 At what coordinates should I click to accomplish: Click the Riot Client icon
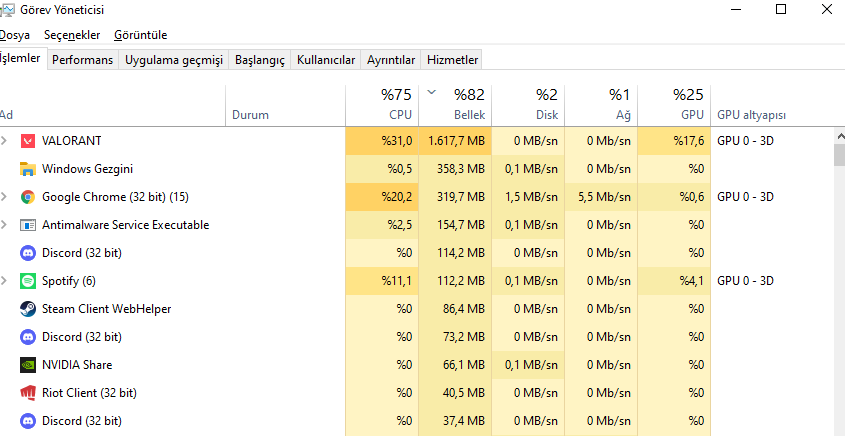pyautogui.click(x=27, y=393)
